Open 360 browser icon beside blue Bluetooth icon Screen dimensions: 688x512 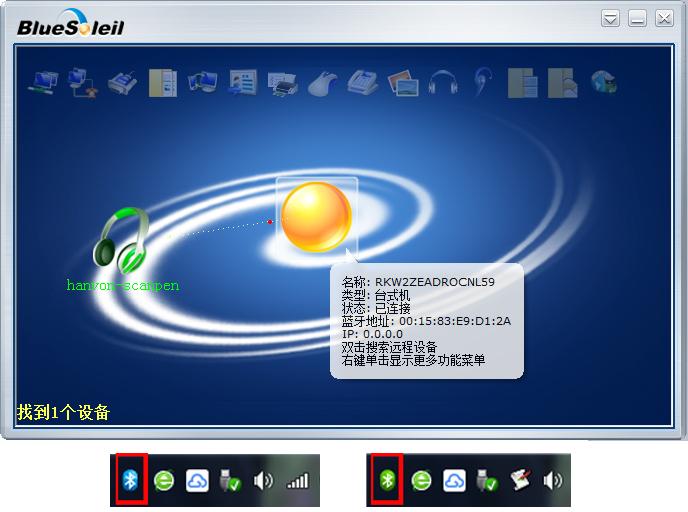pyautogui.click(x=164, y=481)
